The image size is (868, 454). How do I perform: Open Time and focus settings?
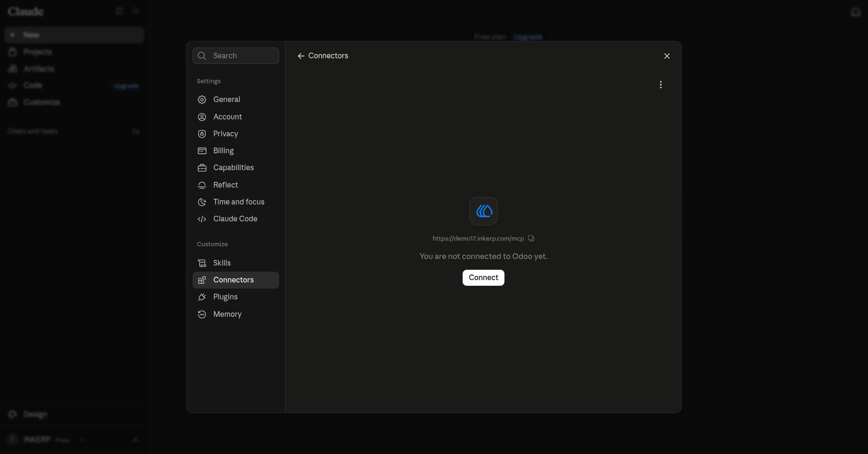pyautogui.click(x=236, y=202)
